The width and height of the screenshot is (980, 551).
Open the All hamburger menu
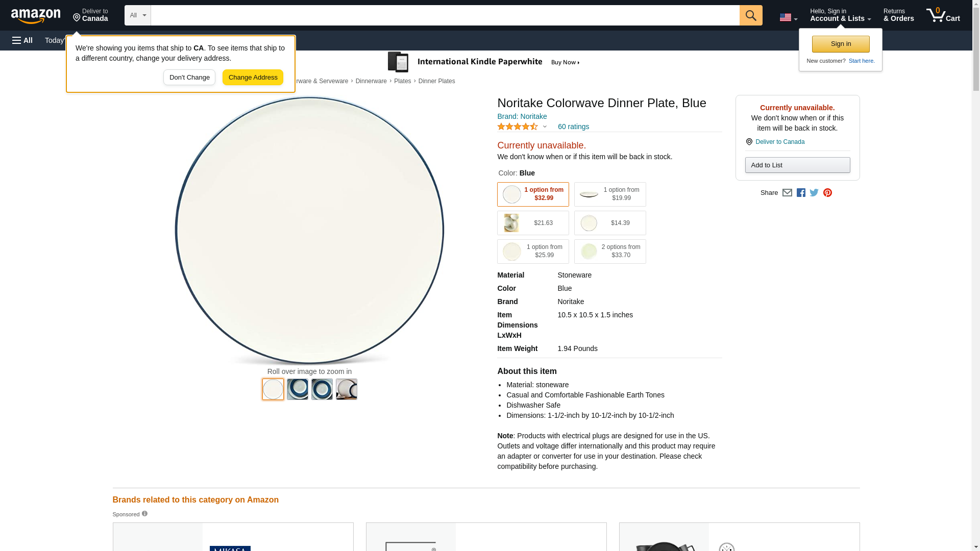[22, 40]
